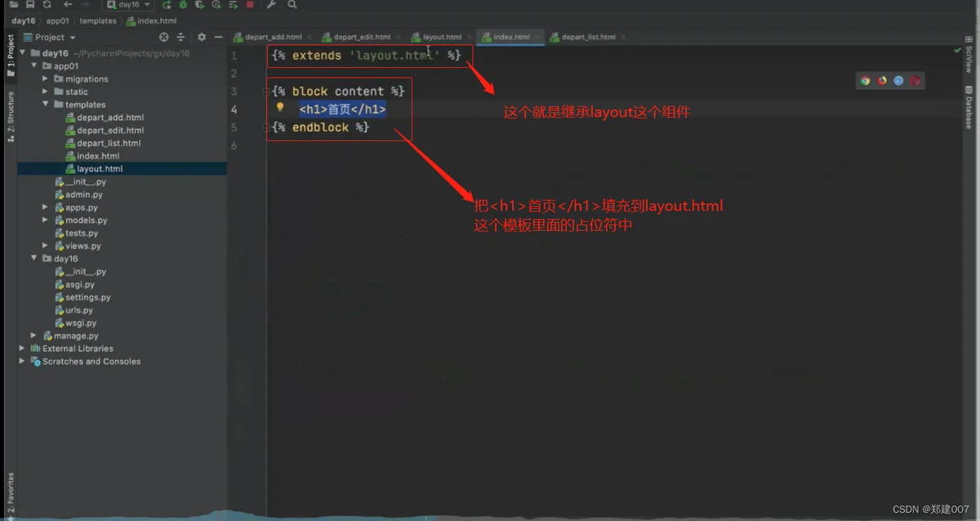Expand the migrations folder
The height and width of the screenshot is (521, 980).
click(46, 79)
